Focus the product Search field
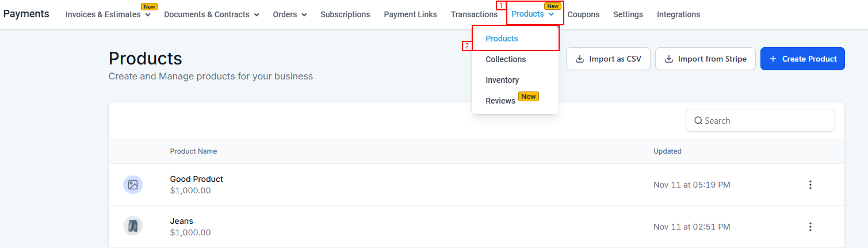The width and height of the screenshot is (868, 248). tap(765, 121)
